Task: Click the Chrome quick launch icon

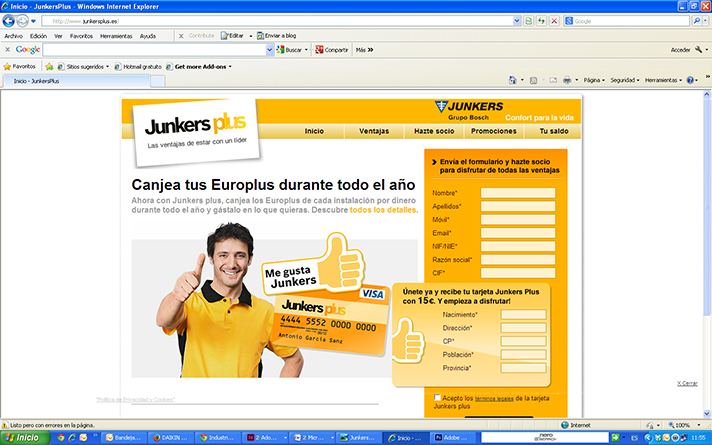Action: tap(60, 438)
